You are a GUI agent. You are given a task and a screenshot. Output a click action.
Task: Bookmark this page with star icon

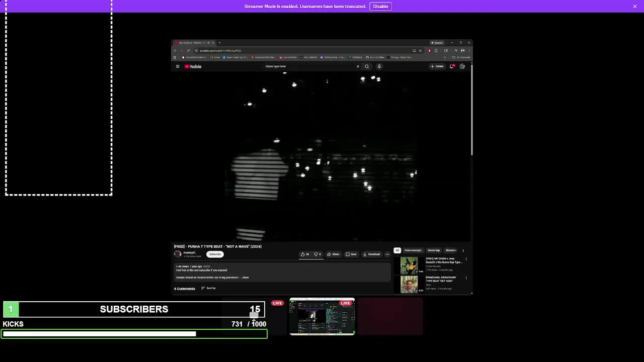click(420, 50)
